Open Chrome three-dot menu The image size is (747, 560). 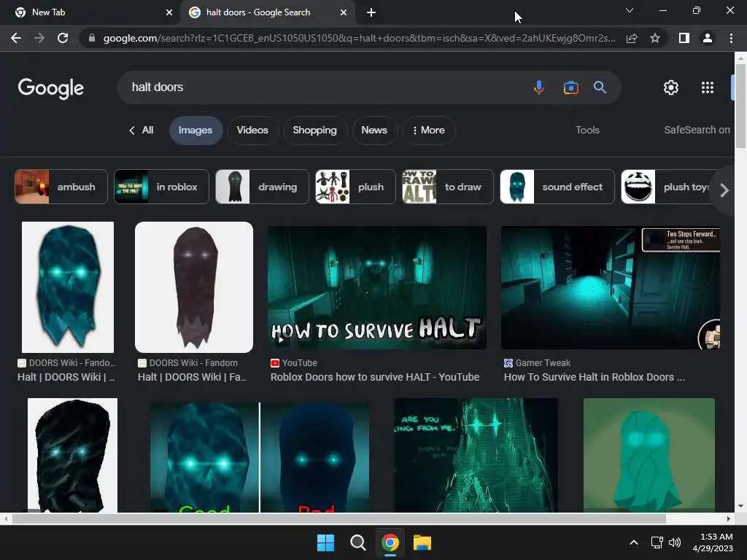click(x=731, y=38)
